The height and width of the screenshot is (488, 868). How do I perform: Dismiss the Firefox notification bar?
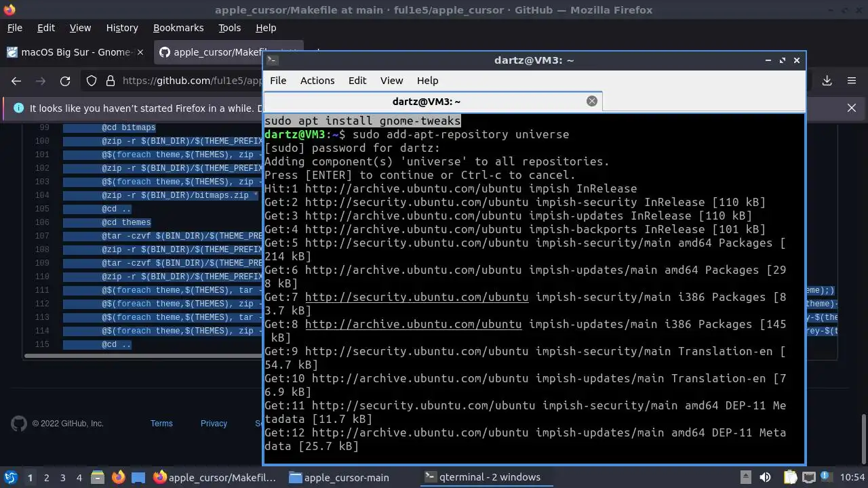[x=852, y=108]
